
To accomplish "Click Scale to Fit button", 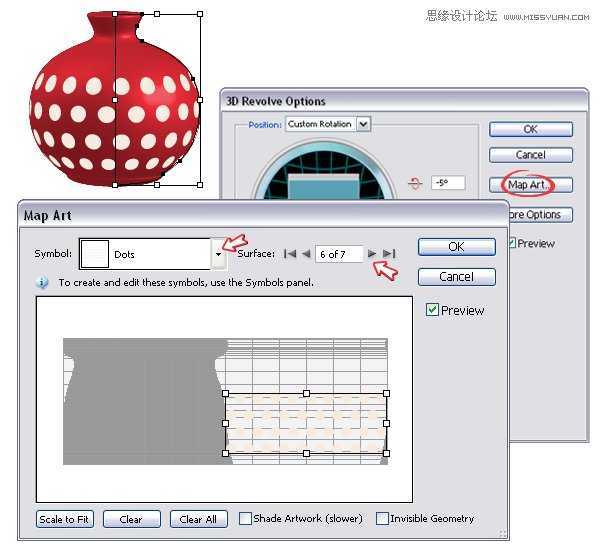I will pyautogui.click(x=65, y=519).
